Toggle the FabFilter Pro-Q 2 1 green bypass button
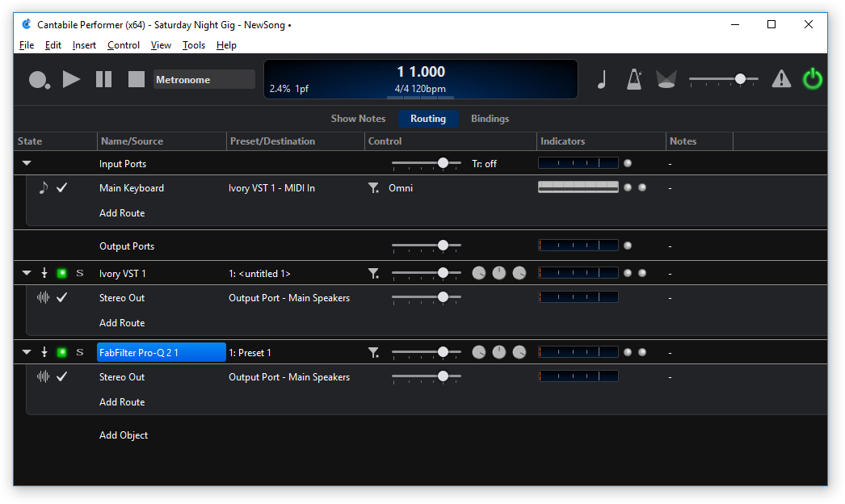The height and width of the screenshot is (504, 845). point(62,352)
